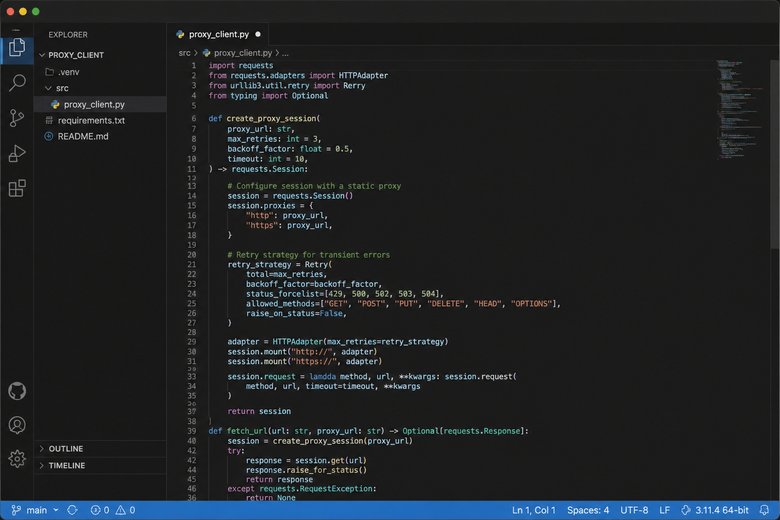The width and height of the screenshot is (780, 520).
Task: Click '# Configure session with a static proxy' comment
Action: tap(314, 186)
